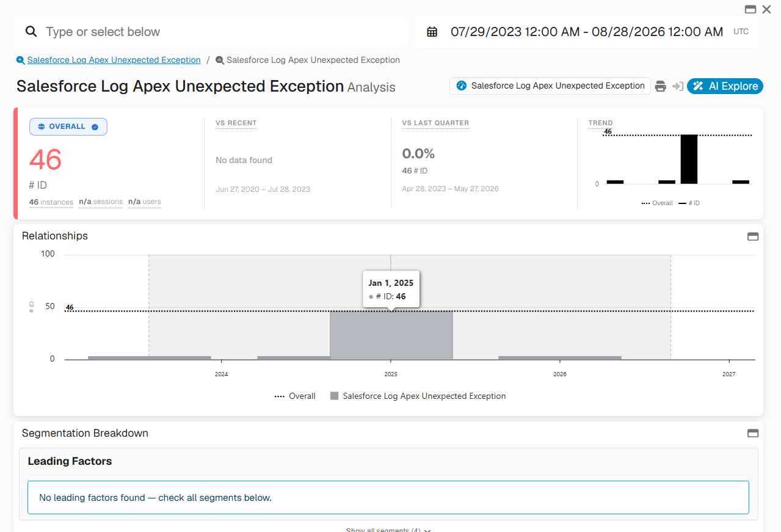
Task: Close the analysis dialog with the X
Action: click(x=766, y=9)
